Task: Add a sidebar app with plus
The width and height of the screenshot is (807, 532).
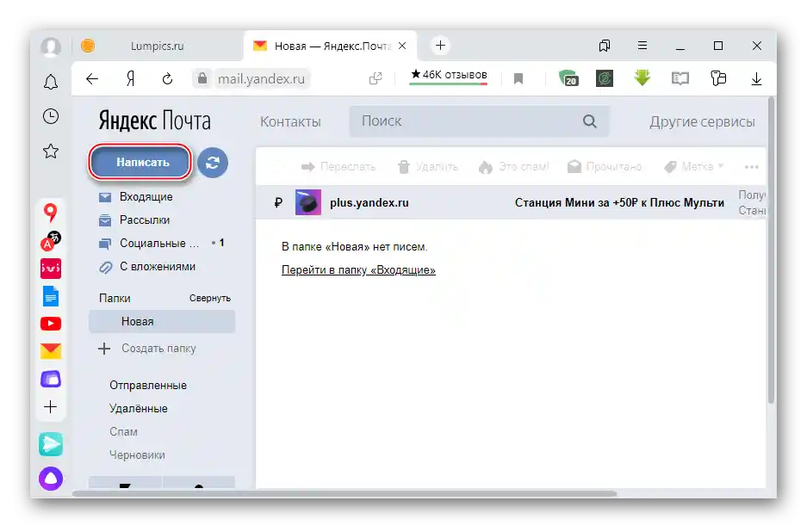Action: pyautogui.click(x=51, y=407)
